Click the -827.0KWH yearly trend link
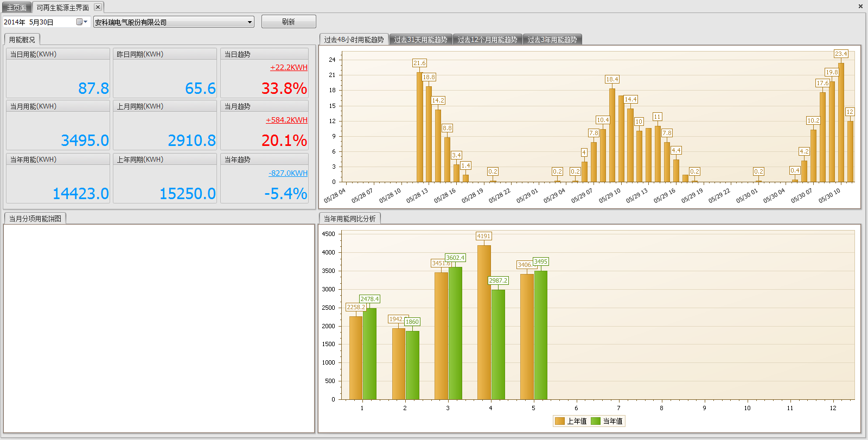 (x=288, y=173)
